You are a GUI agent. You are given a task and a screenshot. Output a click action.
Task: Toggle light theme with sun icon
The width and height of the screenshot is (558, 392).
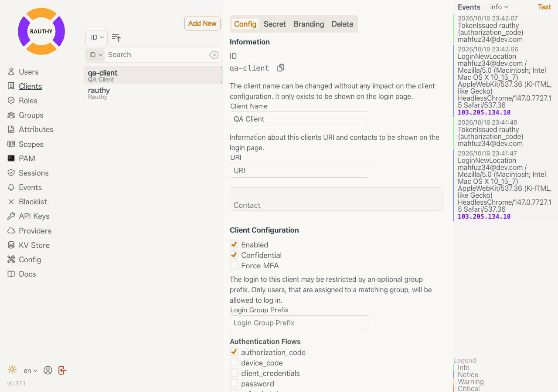coord(12,370)
